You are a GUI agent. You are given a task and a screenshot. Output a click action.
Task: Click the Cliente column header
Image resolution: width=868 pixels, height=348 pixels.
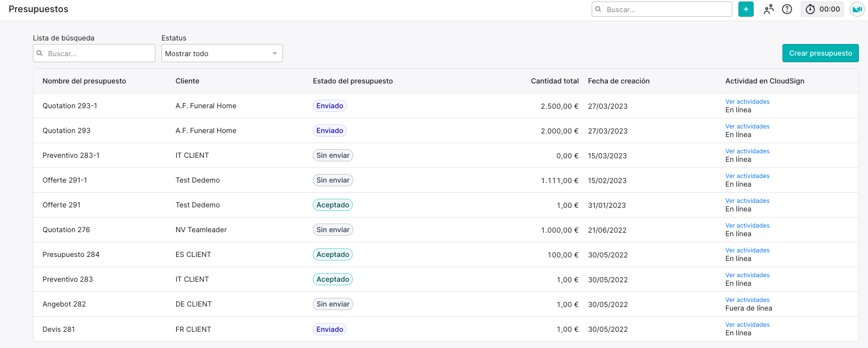[x=187, y=81]
